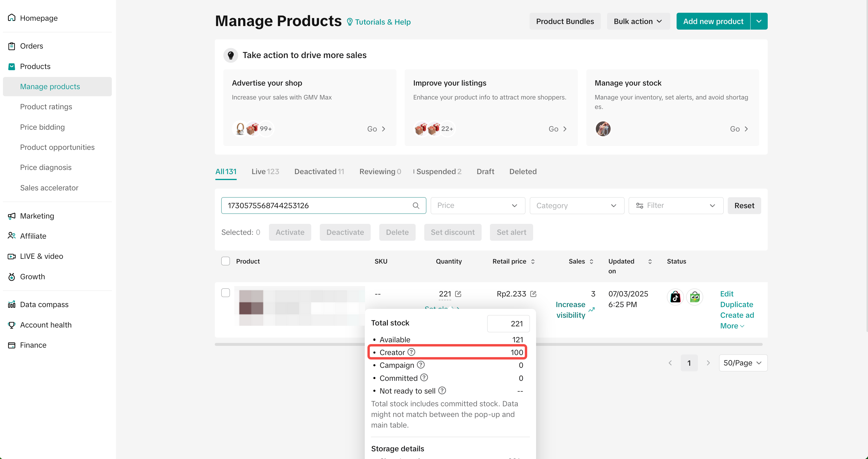The image size is (868, 459).
Task: Open the Suspended products tab
Action: (438, 171)
